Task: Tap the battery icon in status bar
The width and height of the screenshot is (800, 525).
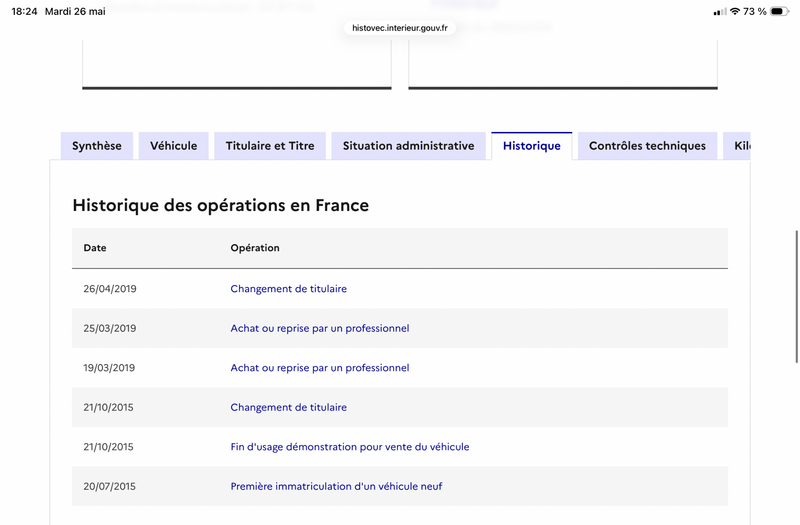Action: pos(779,11)
